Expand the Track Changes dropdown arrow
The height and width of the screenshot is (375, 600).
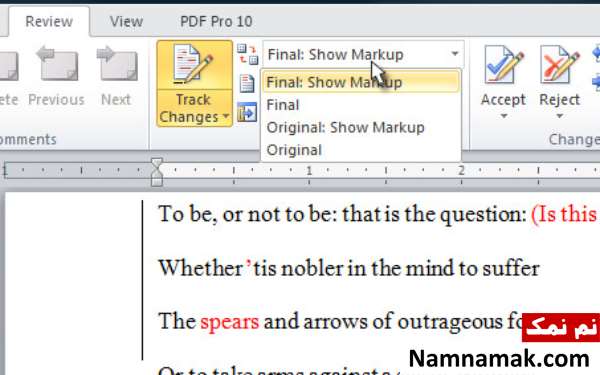coord(226,116)
